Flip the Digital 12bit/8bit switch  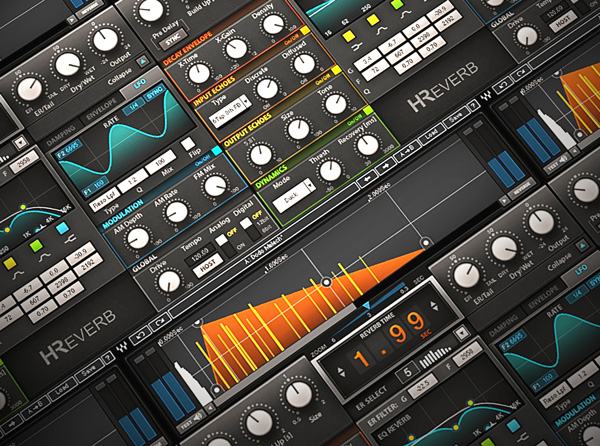(250, 229)
